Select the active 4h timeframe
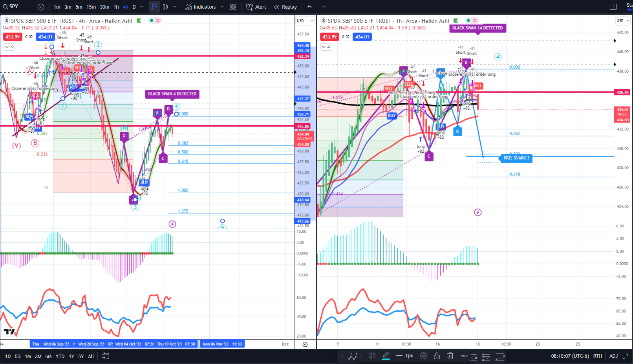This screenshot has width=633, height=364. click(125, 7)
